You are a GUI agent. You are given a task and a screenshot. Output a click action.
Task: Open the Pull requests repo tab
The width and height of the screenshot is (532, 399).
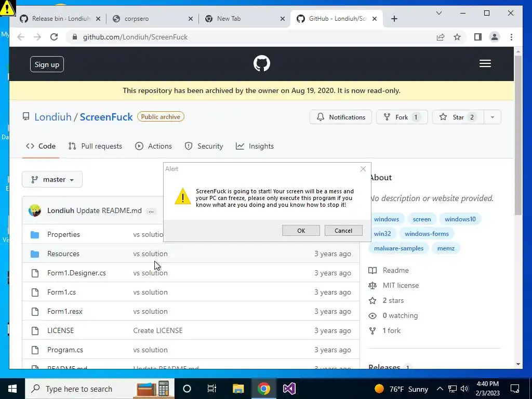pyautogui.click(x=96, y=146)
